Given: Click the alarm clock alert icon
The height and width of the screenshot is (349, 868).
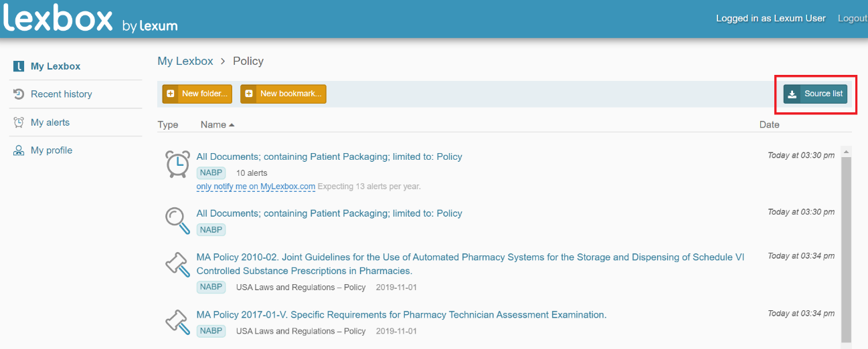Looking at the screenshot, I should (177, 164).
